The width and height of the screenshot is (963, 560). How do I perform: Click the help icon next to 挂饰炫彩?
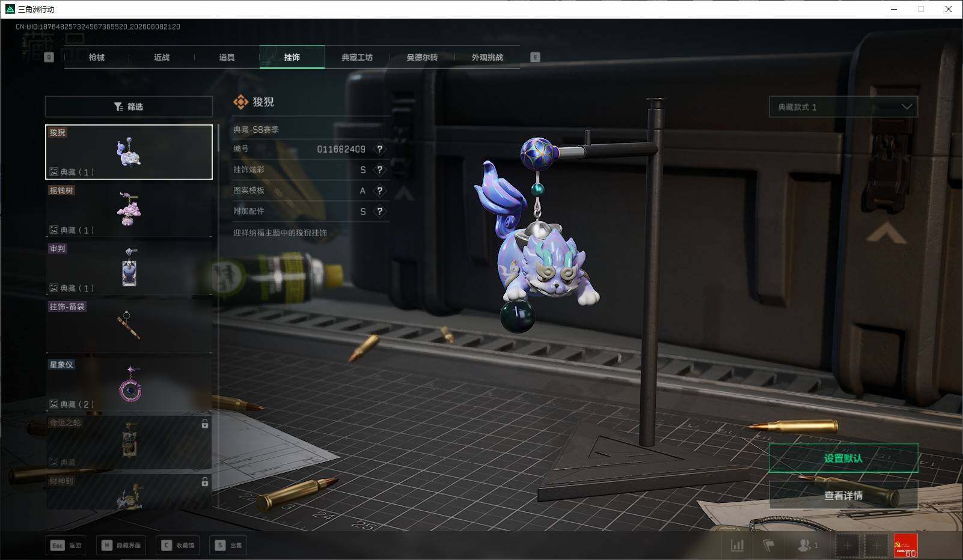379,170
